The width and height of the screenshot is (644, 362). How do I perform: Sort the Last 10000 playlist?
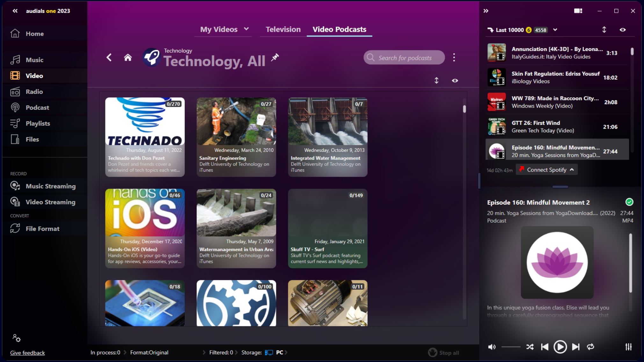[x=604, y=30]
